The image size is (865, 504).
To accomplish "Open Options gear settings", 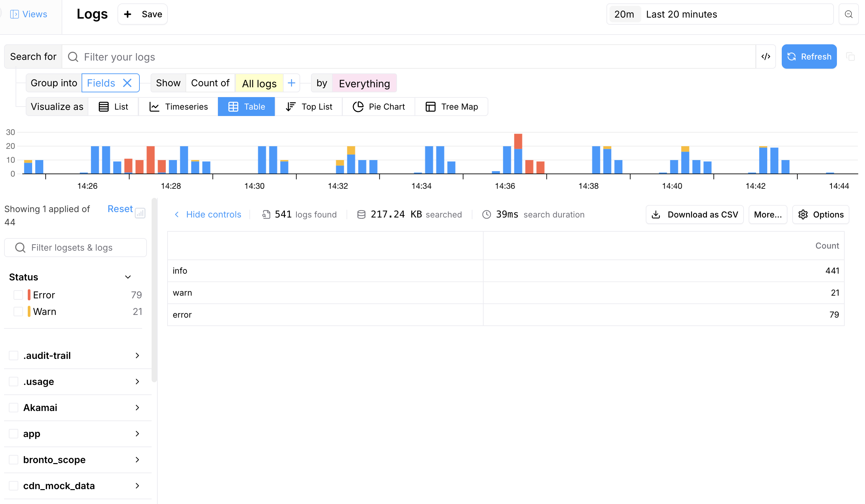I will 820,214.
